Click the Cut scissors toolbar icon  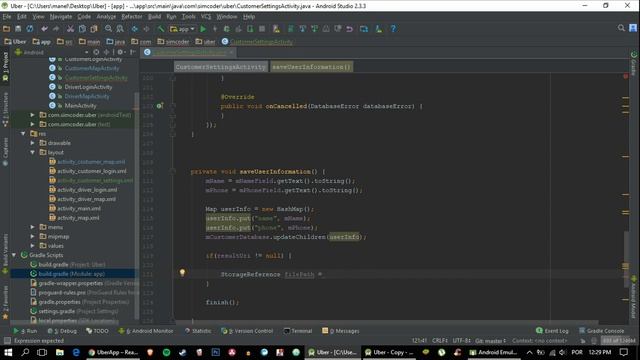70,29
